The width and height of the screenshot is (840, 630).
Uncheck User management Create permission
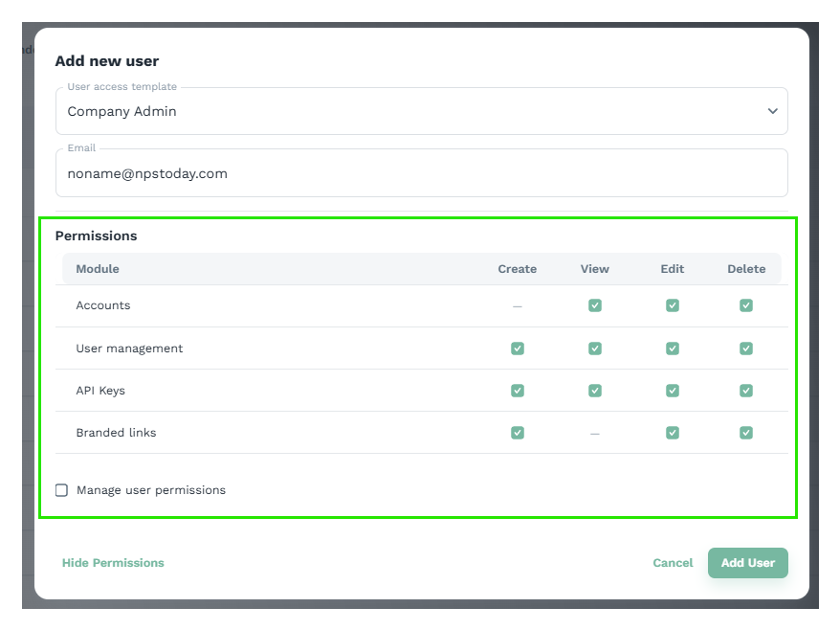pyautogui.click(x=518, y=349)
